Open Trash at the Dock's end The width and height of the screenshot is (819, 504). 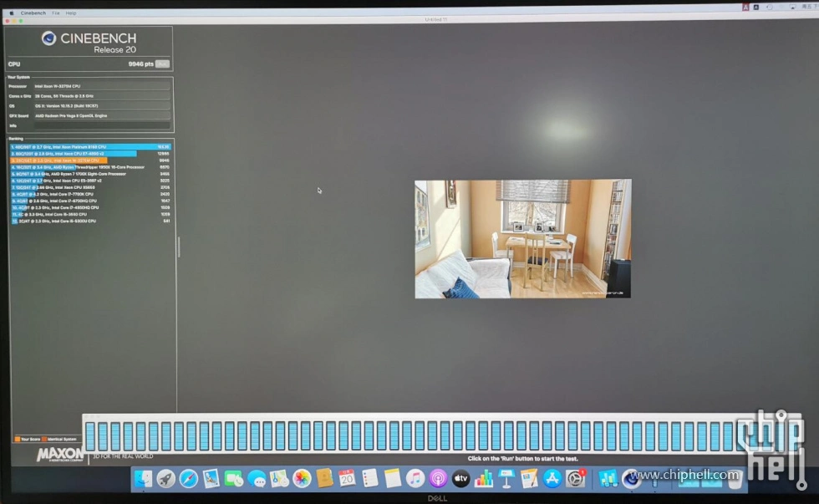tap(735, 480)
